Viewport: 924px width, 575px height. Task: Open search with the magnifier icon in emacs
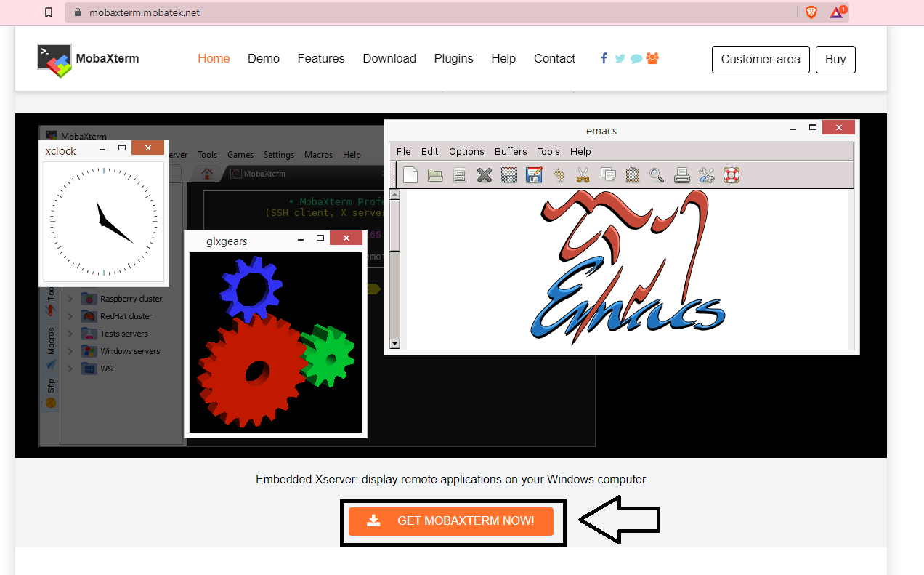tap(657, 174)
